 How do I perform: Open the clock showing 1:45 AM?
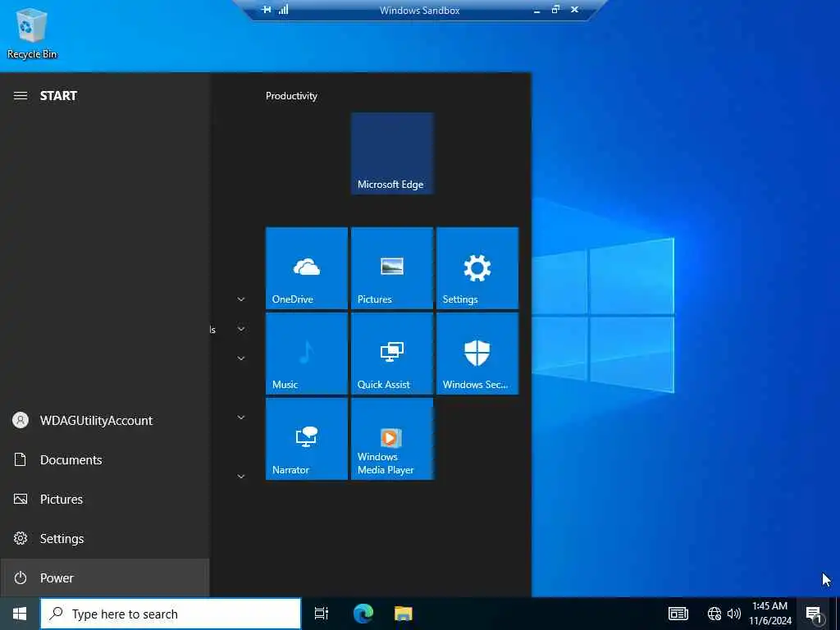point(769,614)
